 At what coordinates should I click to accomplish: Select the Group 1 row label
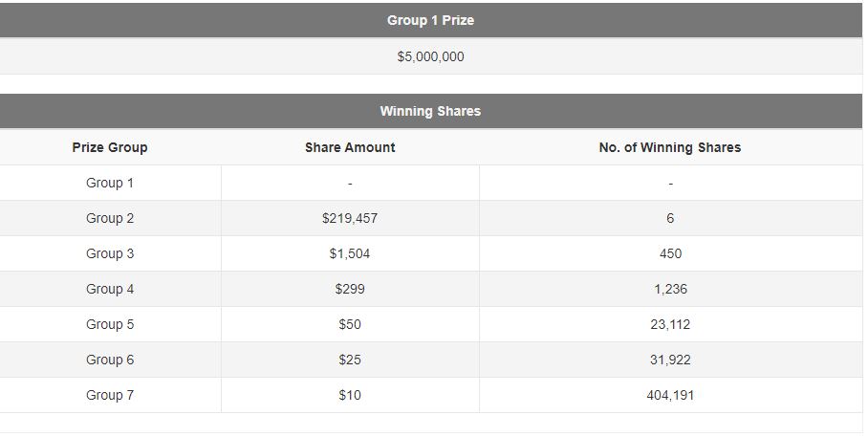[x=110, y=183]
